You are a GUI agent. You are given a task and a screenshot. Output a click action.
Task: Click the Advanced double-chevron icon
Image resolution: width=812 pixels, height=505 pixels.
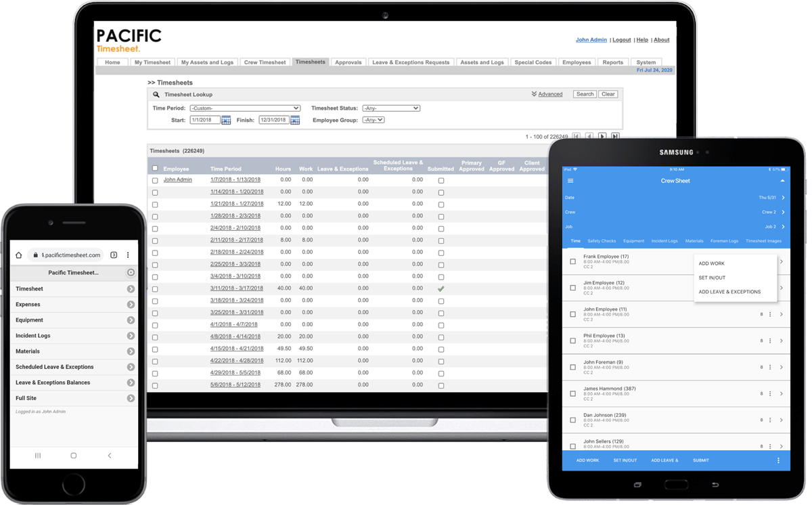[534, 94]
